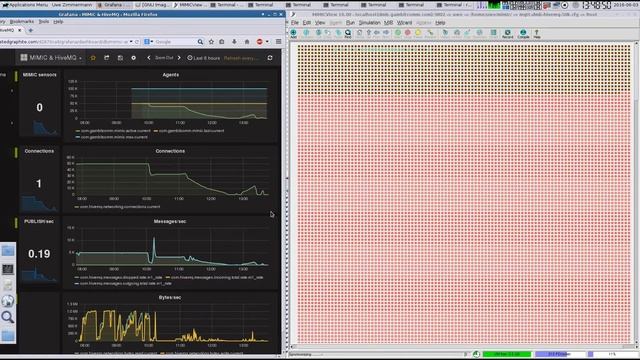Click the Help icon in MIMICView toolbar
Screen dimensions: 640x360
tap(537, 33)
